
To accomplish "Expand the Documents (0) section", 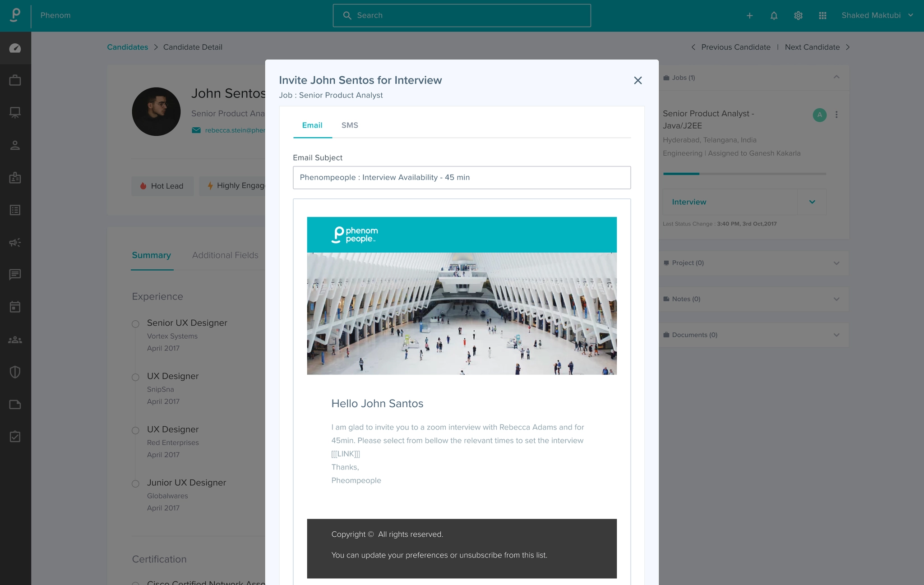I will click(836, 335).
